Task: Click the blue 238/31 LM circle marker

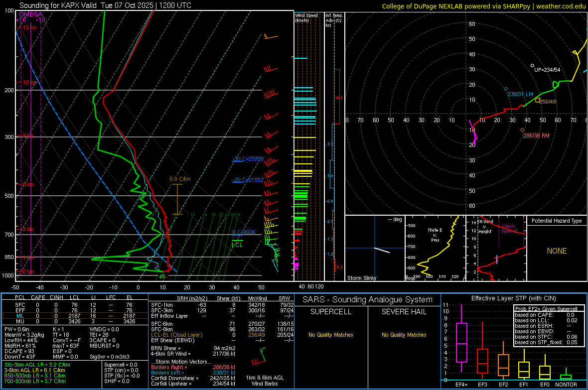Action: click(x=506, y=89)
